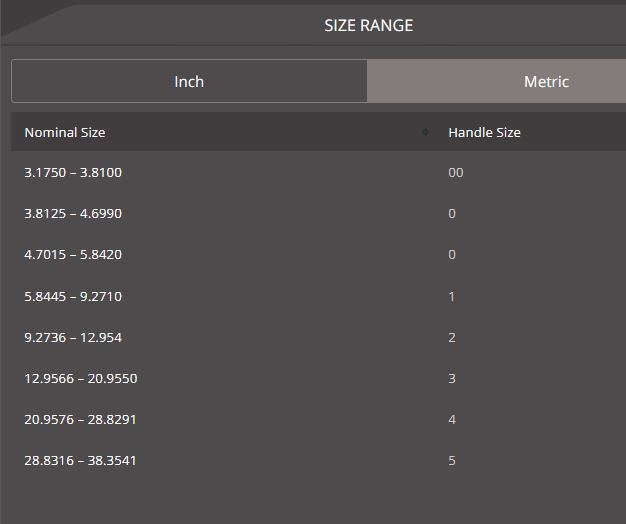The image size is (626, 524).
Task: Click the Handle Size column header
Action: (x=484, y=132)
